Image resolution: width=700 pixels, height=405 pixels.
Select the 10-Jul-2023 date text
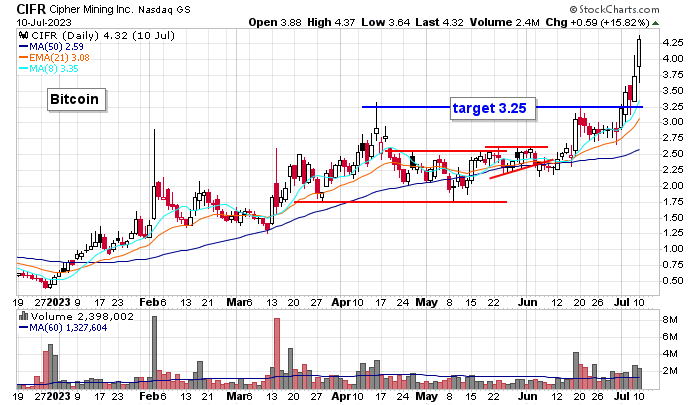(44, 22)
